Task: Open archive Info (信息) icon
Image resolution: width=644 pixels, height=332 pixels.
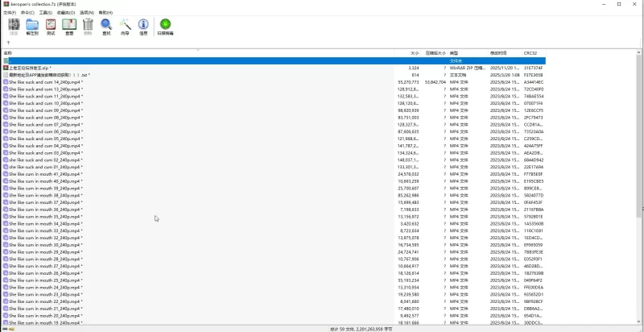Action: 143,25
